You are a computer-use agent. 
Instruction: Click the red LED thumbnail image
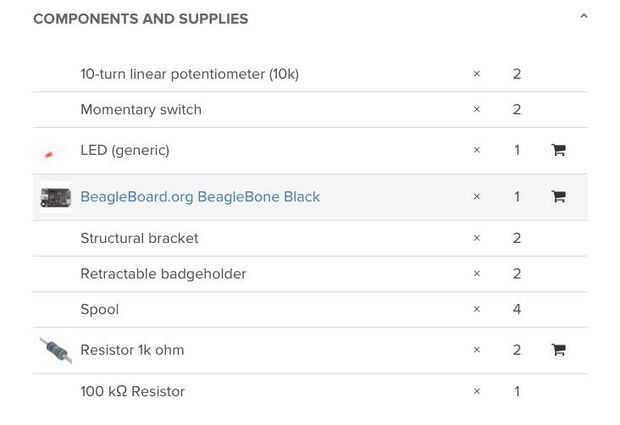(x=49, y=154)
